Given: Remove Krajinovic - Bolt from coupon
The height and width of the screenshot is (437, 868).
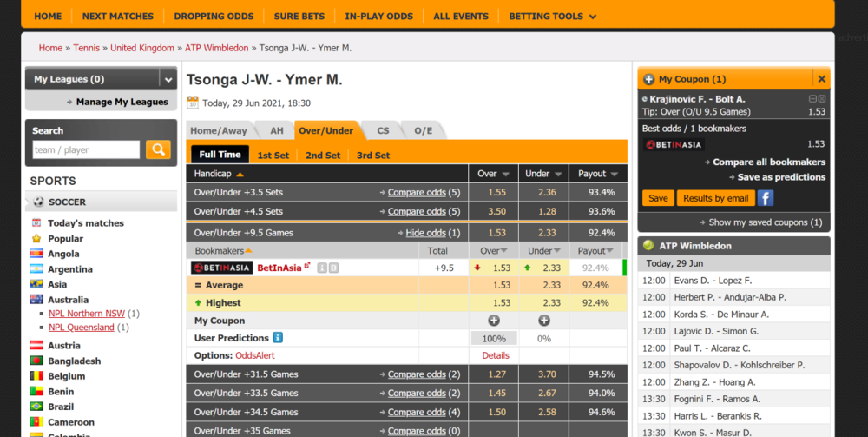Looking at the screenshot, I should pyautogui.click(x=822, y=99).
